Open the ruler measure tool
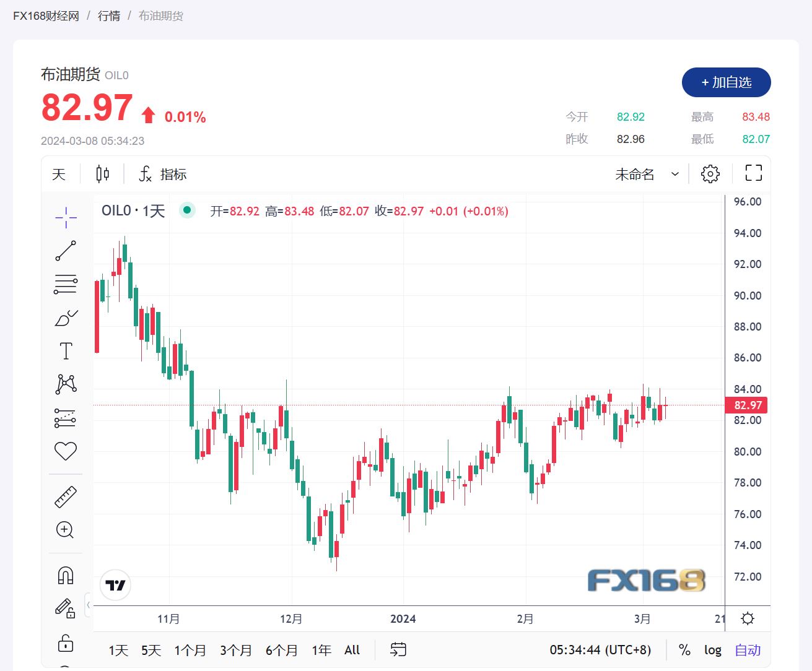 [x=66, y=496]
